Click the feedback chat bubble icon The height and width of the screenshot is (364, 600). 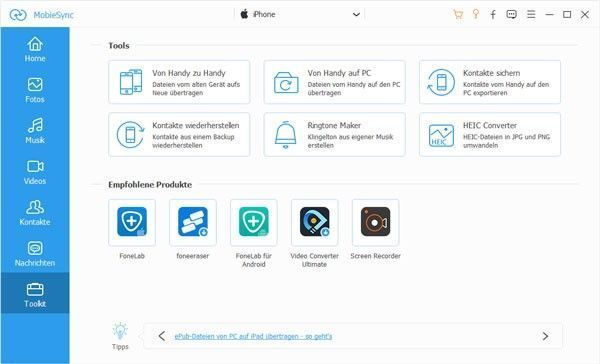pyautogui.click(x=511, y=15)
